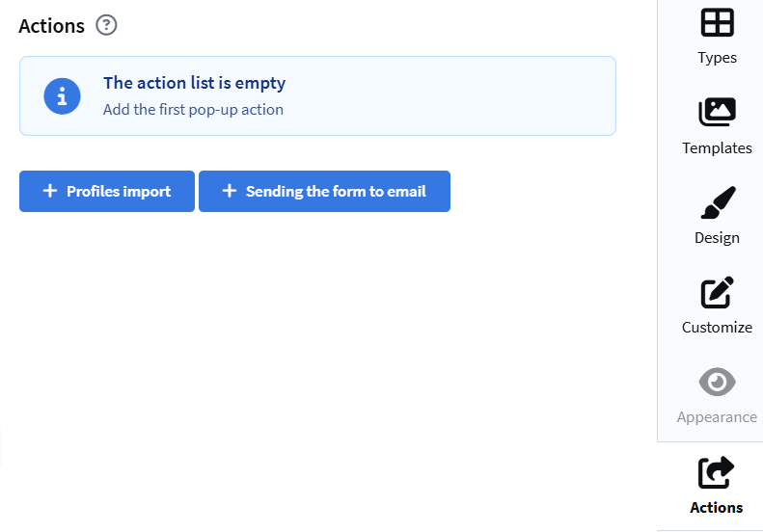The width and height of the screenshot is (763, 532).
Task: Click the plus icon on Sending the form to email
Action: click(x=230, y=191)
